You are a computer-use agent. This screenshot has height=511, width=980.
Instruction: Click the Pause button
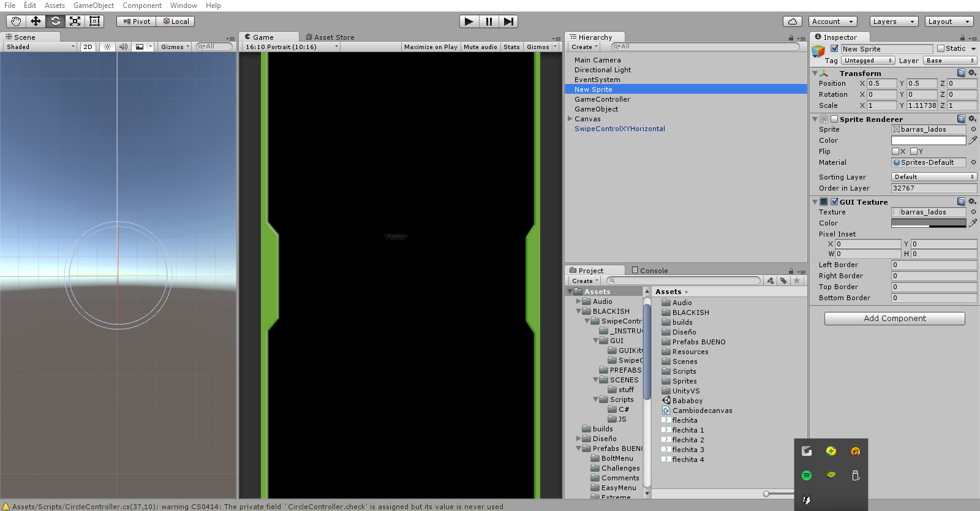(489, 21)
